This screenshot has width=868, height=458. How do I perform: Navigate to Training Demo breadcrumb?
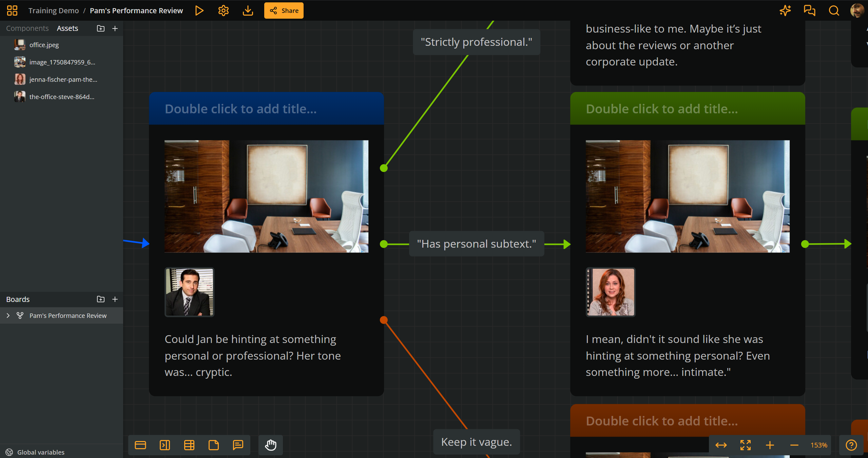(x=53, y=10)
